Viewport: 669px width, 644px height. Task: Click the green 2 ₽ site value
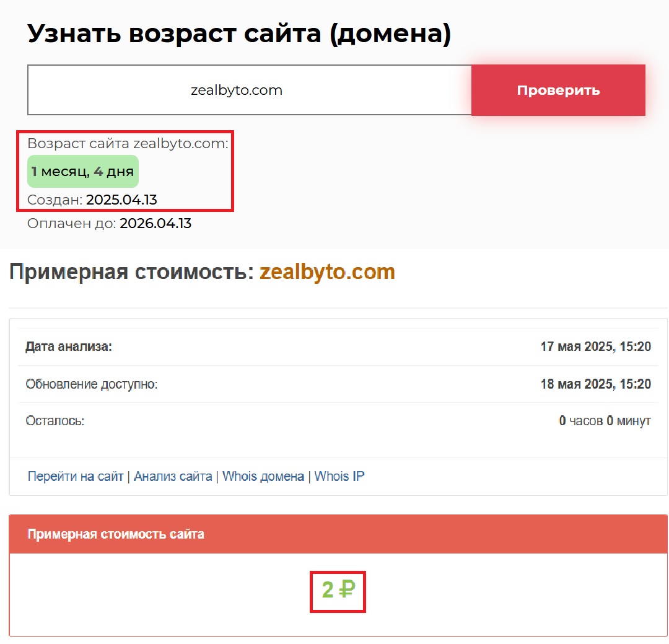(x=338, y=590)
